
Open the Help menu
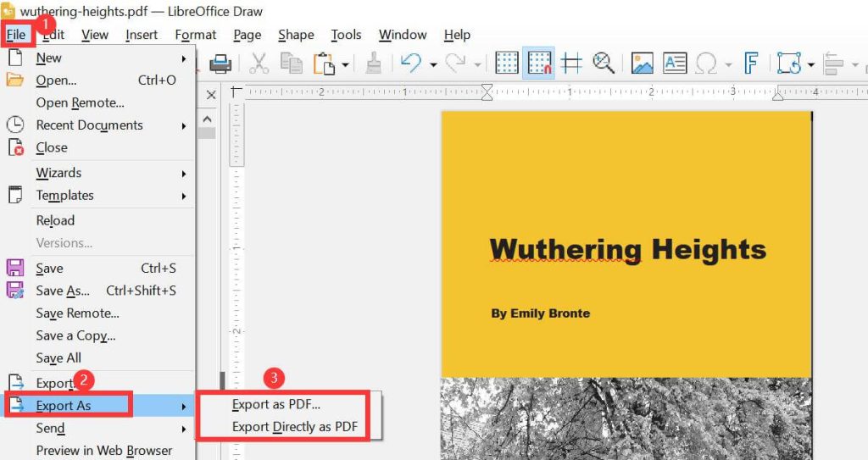(x=457, y=35)
